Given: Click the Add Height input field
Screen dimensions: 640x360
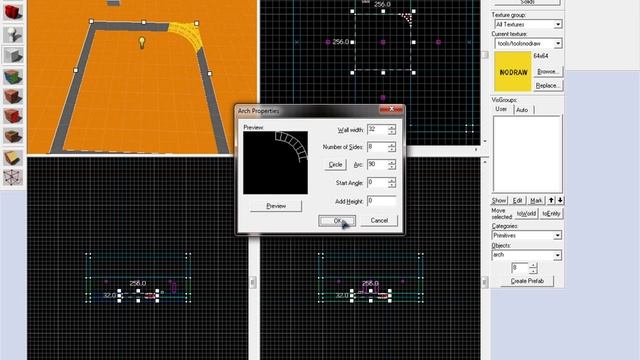Looking at the screenshot, I should pos(382,201).
